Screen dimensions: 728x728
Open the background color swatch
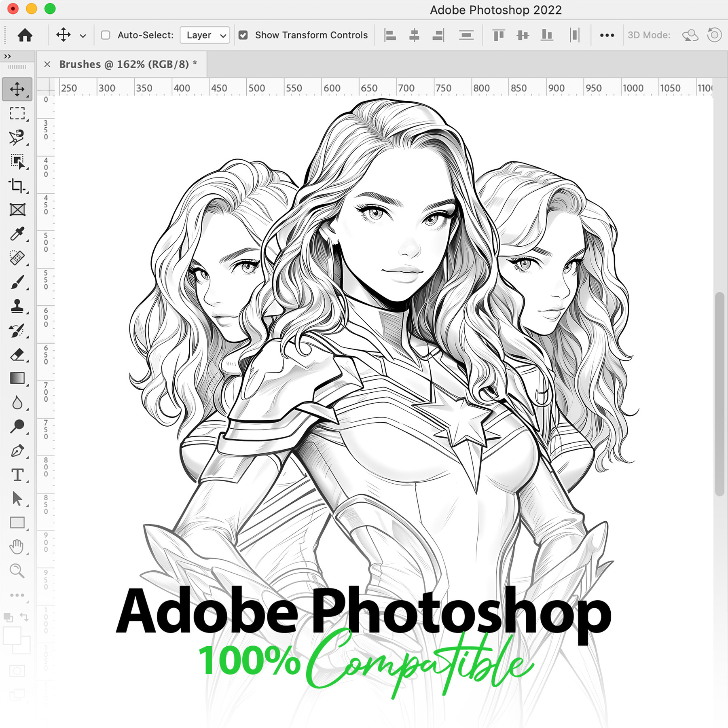point(24,648)
